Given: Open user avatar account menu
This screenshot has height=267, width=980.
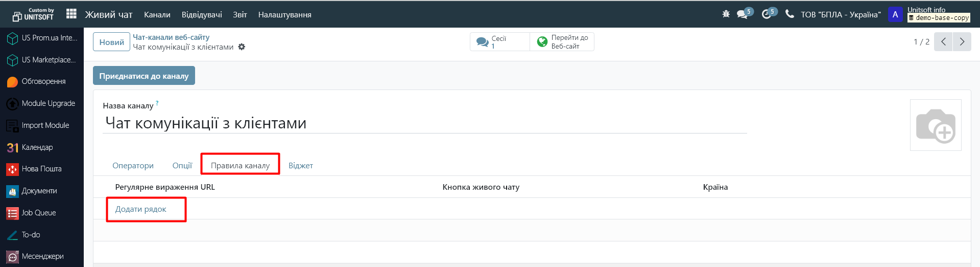Looking at the screenshot, I should click(x=895, y=14).
